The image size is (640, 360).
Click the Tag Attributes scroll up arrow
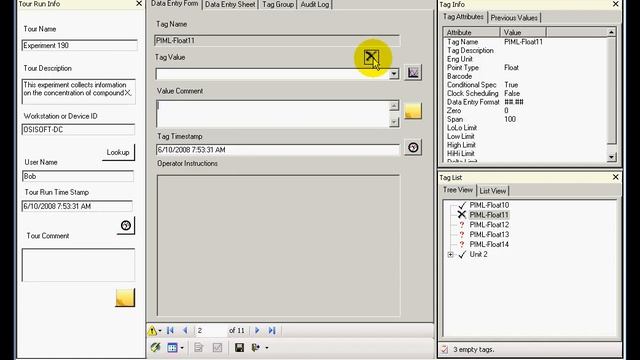611,32
